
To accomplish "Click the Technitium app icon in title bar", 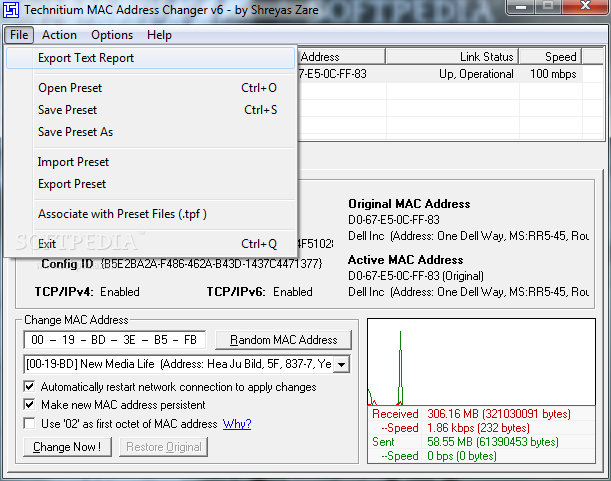I will (11, 10).
